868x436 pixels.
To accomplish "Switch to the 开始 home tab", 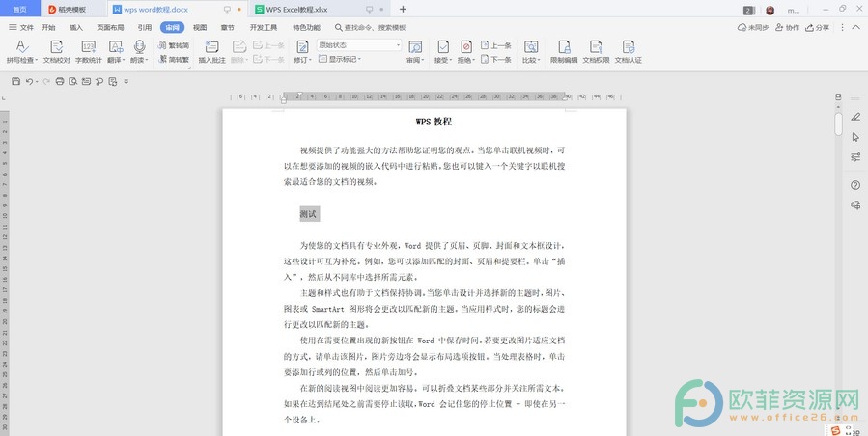I will coord(48,27).
